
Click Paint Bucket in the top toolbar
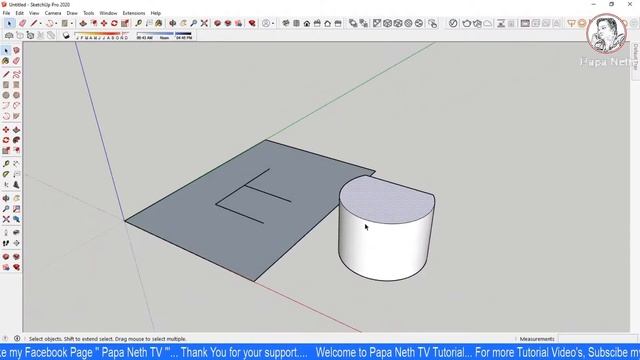click(x=159, y=23)
